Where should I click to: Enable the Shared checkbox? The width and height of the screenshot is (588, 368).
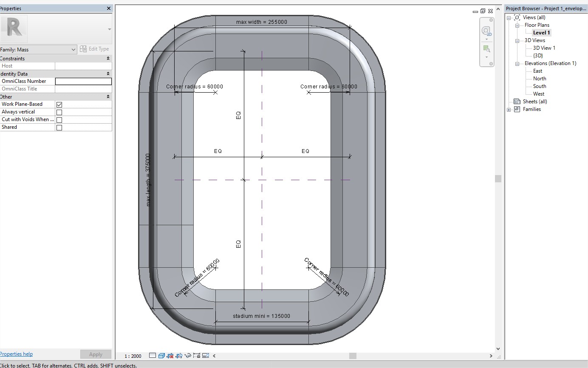59,127
